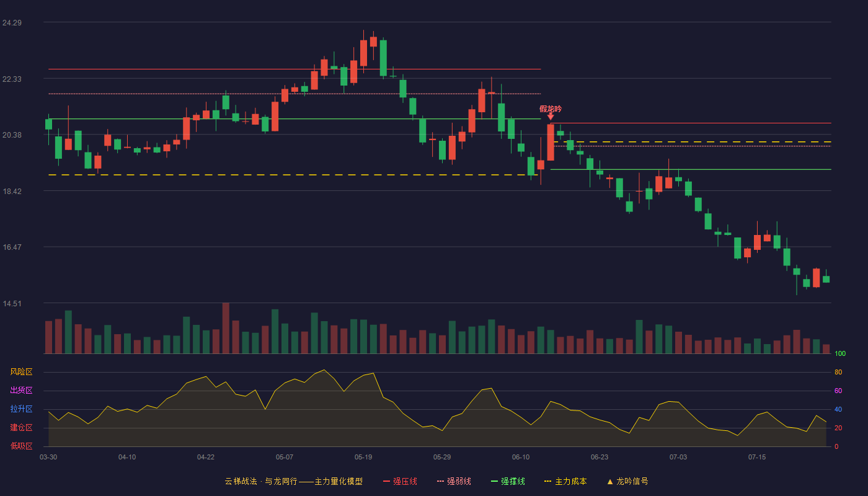Hide the 强弱线 series via its legend label

pyautogui.click(x=459, y=481)
